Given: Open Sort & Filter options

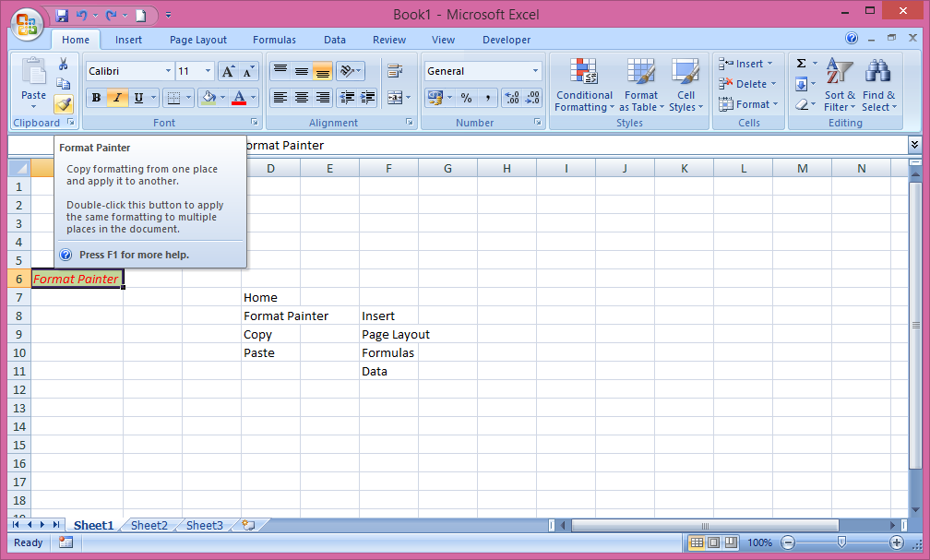Looking at the screenshot, I should 839,84.
